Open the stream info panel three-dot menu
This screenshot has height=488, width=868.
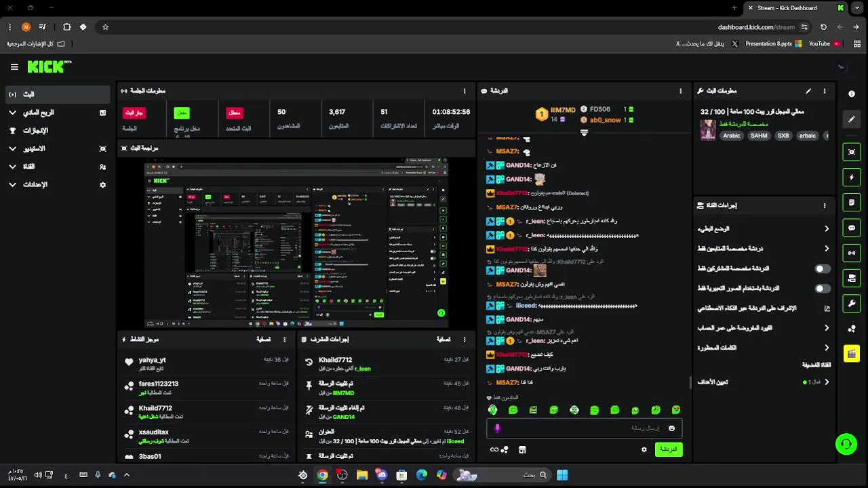point(825,91)
